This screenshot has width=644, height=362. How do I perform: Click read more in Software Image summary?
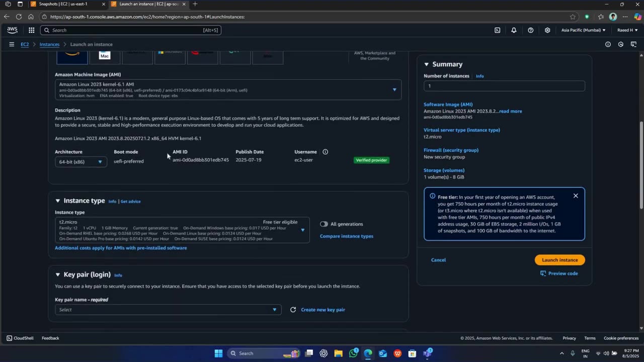coord(510,111)
